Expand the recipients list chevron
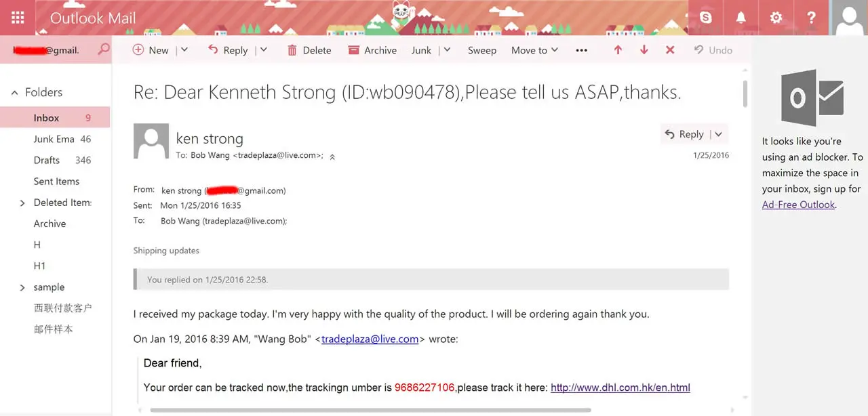Screen dimensions: 868x416 pyautogui.click(x=332, y=157)
